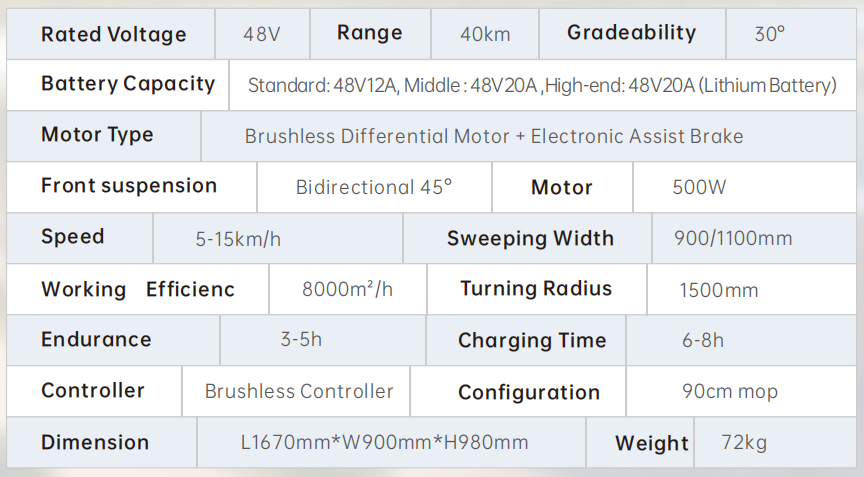Select the Lithium Battery capacity text
The width and height of the screenshot is (864, 477).
tap(542, 85)
